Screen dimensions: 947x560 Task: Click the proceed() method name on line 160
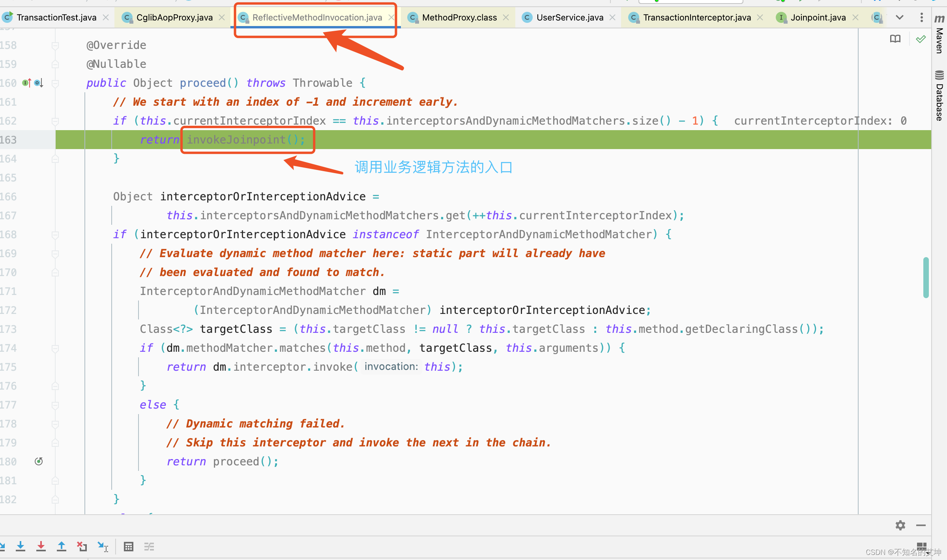[x=203, y=83]
